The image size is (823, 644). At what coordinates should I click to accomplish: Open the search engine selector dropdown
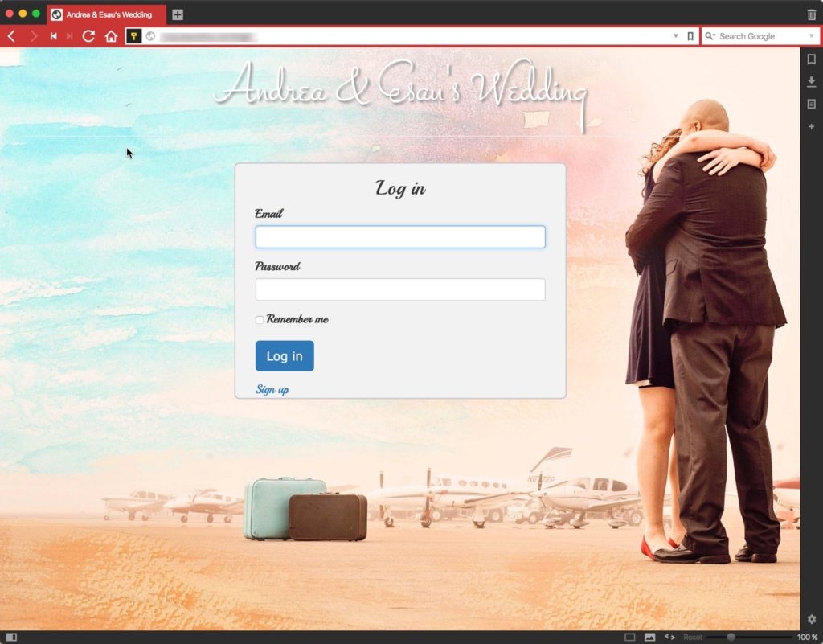(710, 36)
